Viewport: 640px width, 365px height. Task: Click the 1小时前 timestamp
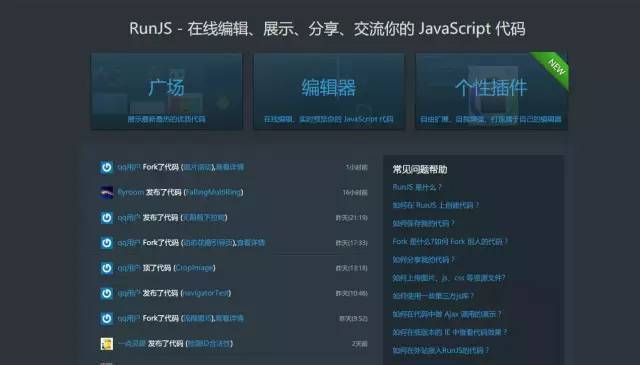tap(356, 167)
